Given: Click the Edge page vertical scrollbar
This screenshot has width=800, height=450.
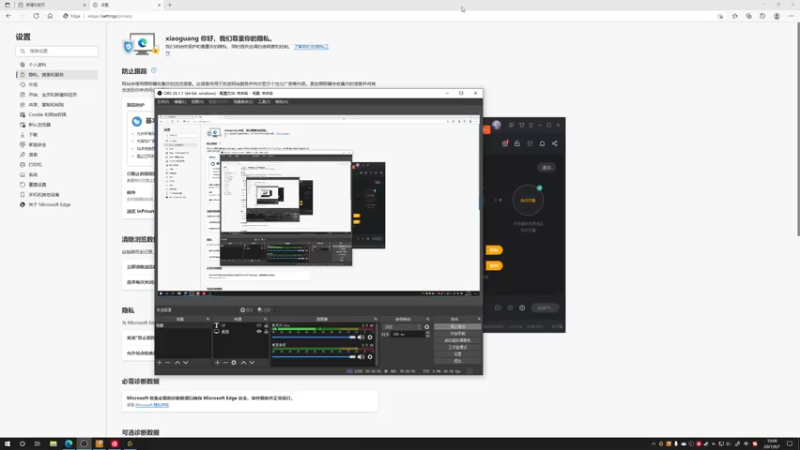Looking at the screenshot, I should click(798, 130).
